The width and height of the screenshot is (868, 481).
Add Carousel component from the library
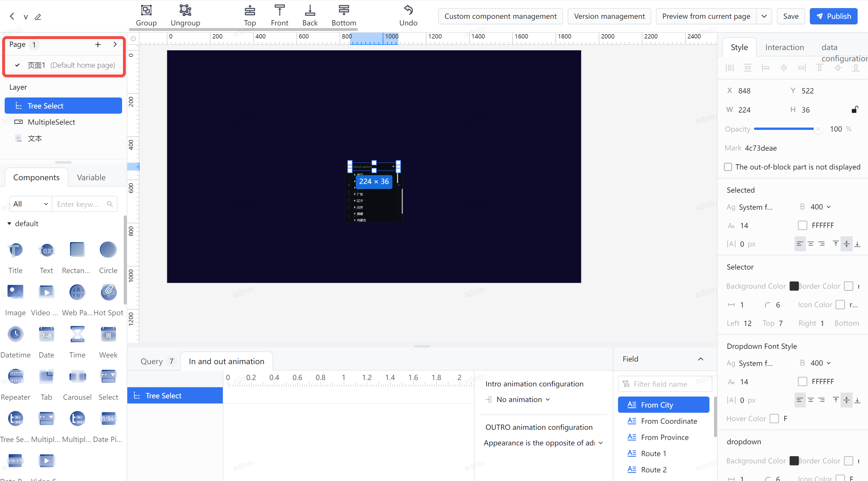(x=77, y=384)
